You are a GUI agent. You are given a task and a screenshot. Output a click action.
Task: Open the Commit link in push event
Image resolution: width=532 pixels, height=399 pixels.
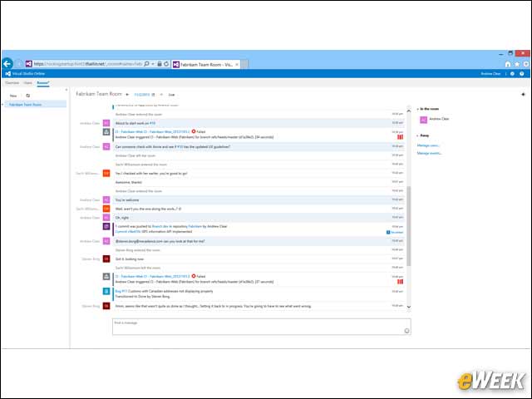(x=127, y=232)
